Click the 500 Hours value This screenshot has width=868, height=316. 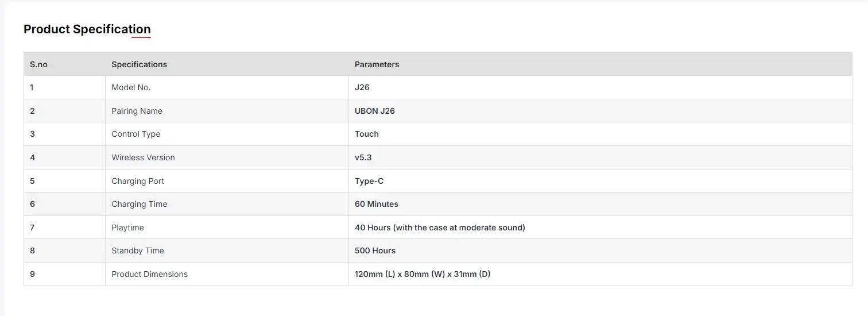click(375, 251)
